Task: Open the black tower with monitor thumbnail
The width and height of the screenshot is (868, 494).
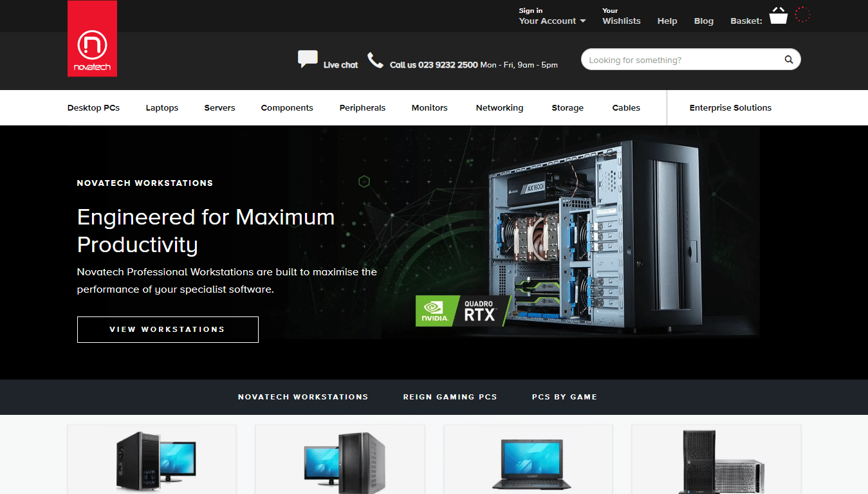Action: (x=155, y=461)
